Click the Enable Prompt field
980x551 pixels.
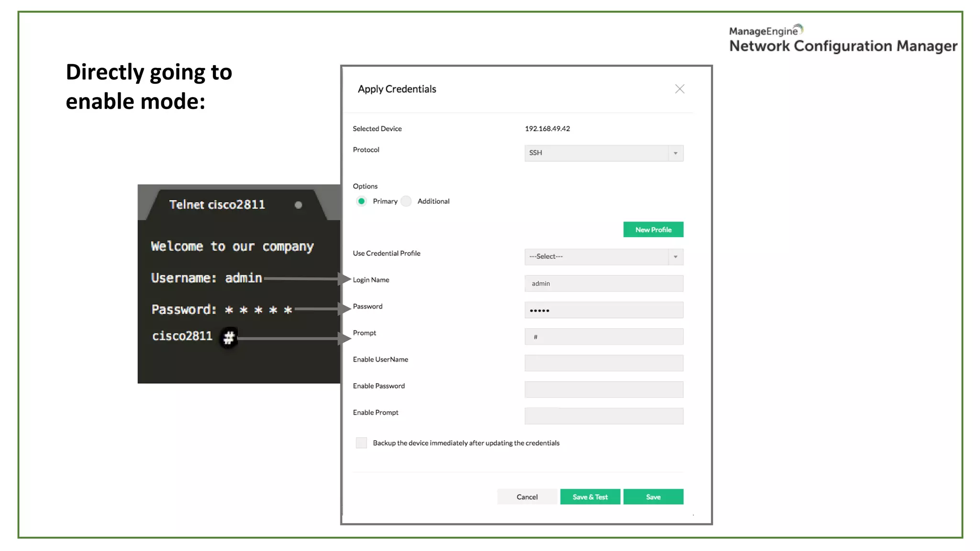click(604, 416)
